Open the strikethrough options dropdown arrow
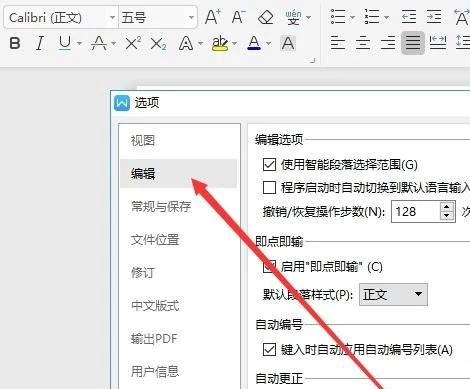This screenshot has width=470, height=389. 113,43
